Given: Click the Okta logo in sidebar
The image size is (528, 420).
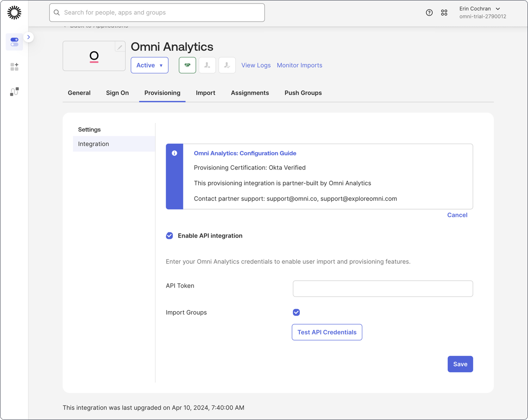Looking at the screenshot, I should (14, 13).
